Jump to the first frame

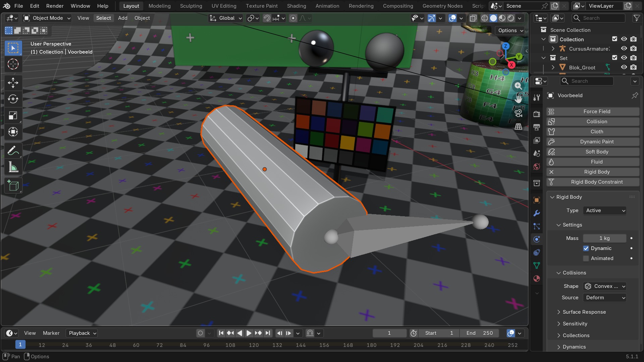click(x=221, y=333)
